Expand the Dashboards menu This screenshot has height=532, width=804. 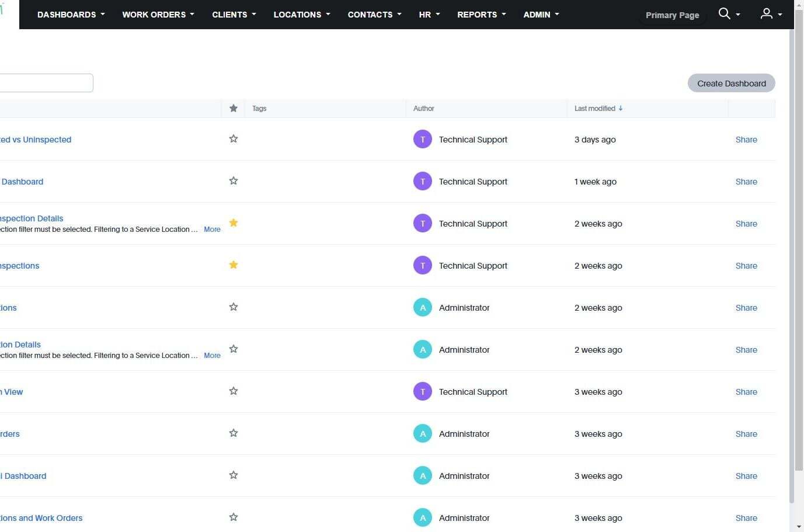tap(71, 15)
